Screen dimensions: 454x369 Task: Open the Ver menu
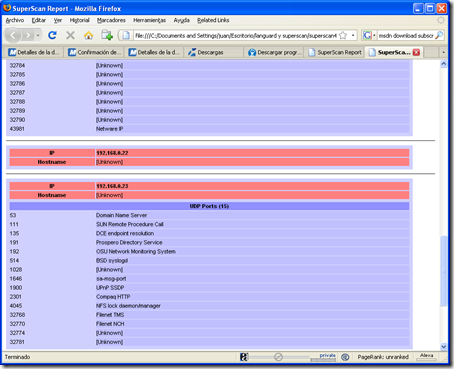coord(58,20)
